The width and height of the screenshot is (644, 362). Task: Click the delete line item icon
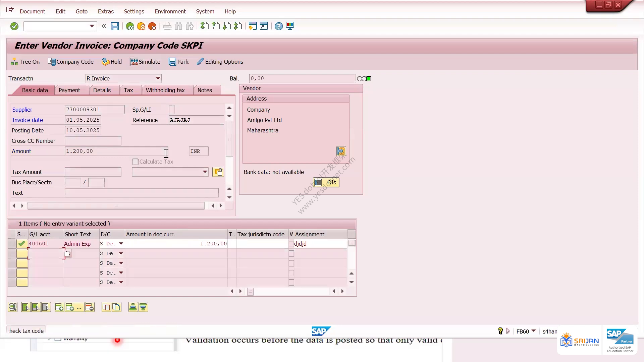coord(90,307)
